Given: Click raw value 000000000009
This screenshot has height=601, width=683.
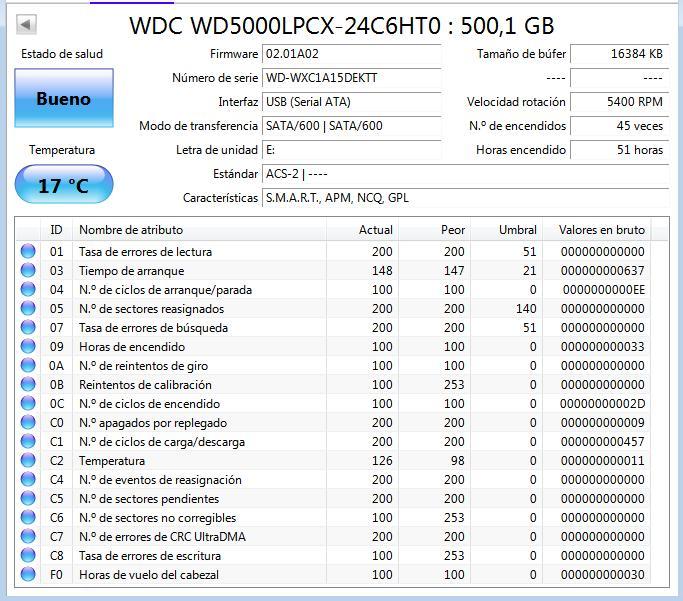Looking at the screenshot, I should [x=602, y=422].
